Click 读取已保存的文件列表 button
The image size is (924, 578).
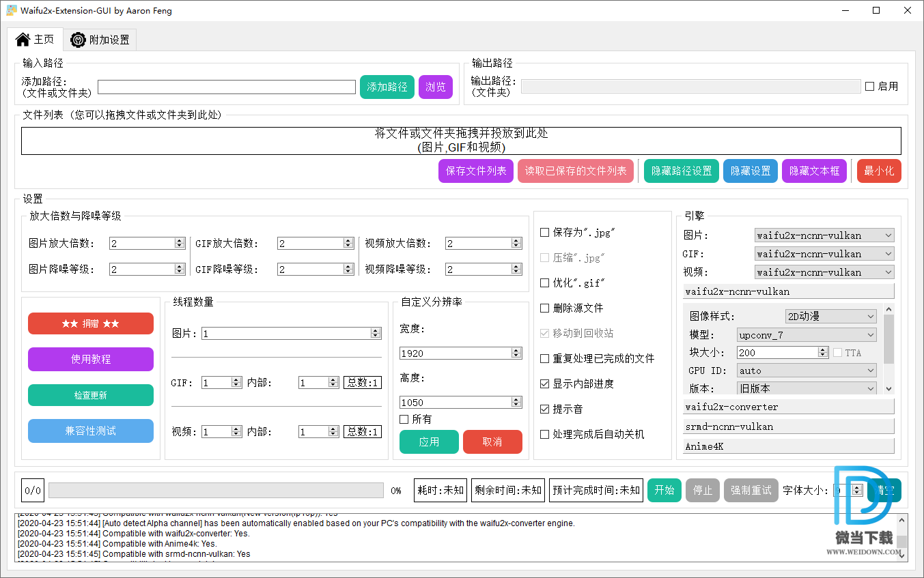coord(576,171)
